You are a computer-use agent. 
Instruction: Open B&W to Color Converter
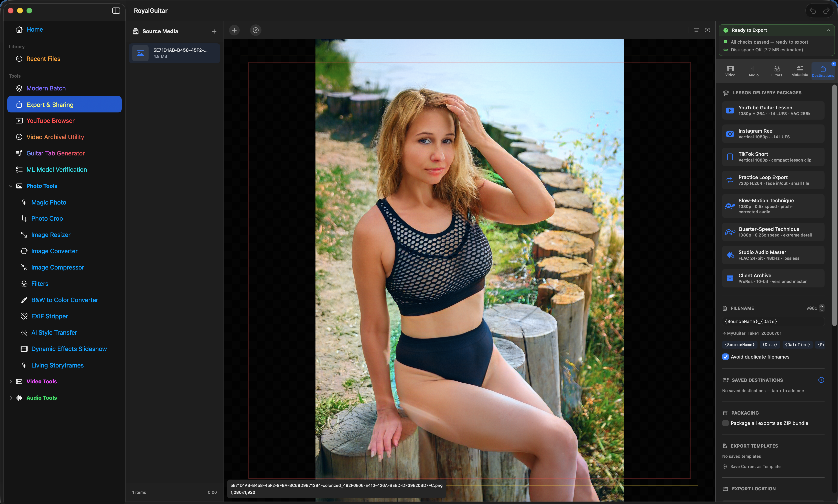65,300
